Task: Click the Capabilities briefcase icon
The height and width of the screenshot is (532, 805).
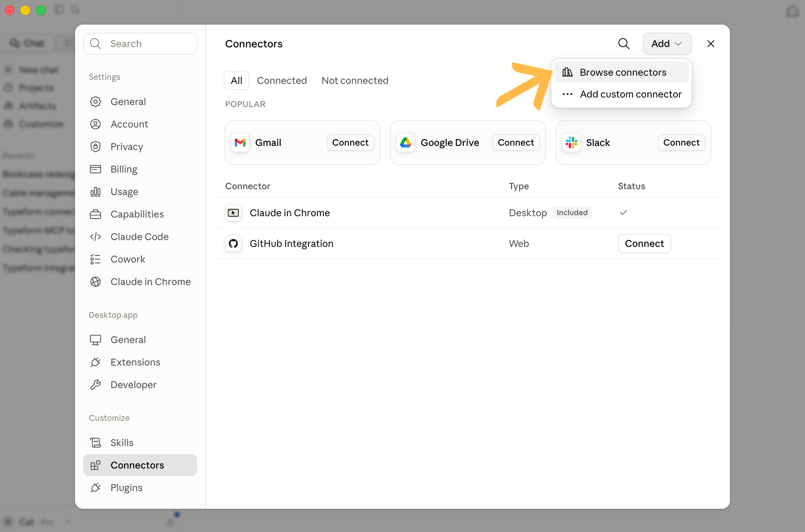Action: tap(96, 214)
